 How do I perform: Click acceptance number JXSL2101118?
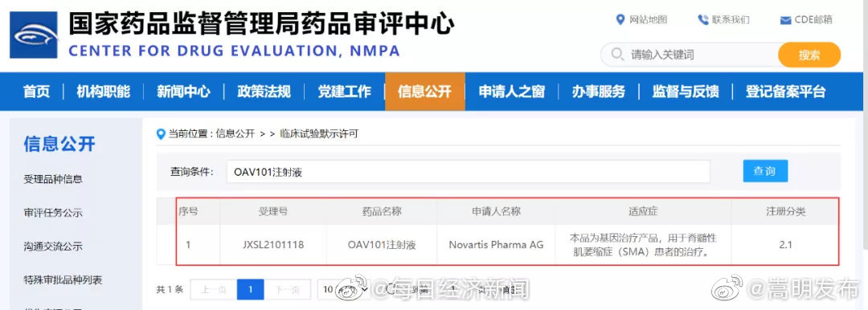(x=273, y=244)
